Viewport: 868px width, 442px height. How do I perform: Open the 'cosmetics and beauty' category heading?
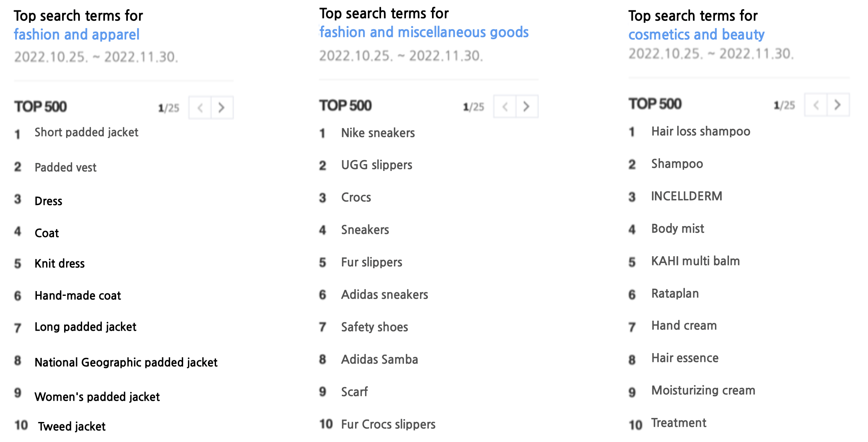coord(696,34)
